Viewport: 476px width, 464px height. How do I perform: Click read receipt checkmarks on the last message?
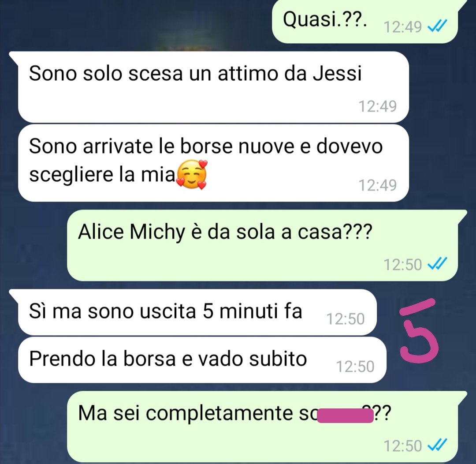437,445
